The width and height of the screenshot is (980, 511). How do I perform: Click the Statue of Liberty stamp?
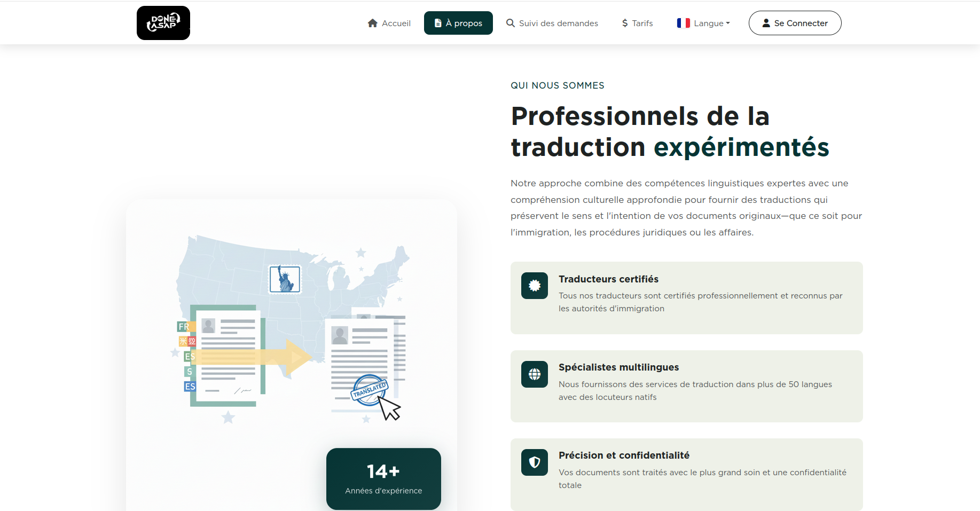point(285,279)
